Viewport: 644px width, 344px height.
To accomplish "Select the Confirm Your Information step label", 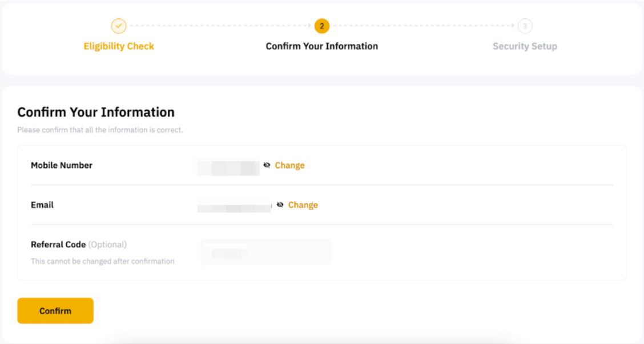I will pyautogui.click(x=322, y=46).
